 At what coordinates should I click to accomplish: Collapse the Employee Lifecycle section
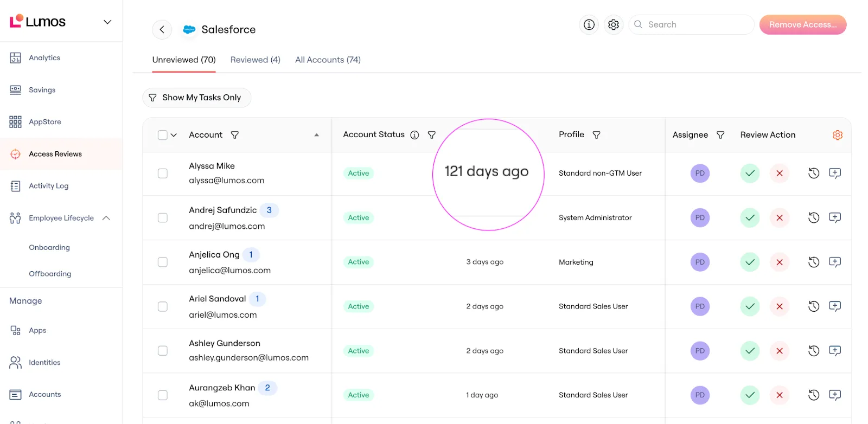[106, 218]
